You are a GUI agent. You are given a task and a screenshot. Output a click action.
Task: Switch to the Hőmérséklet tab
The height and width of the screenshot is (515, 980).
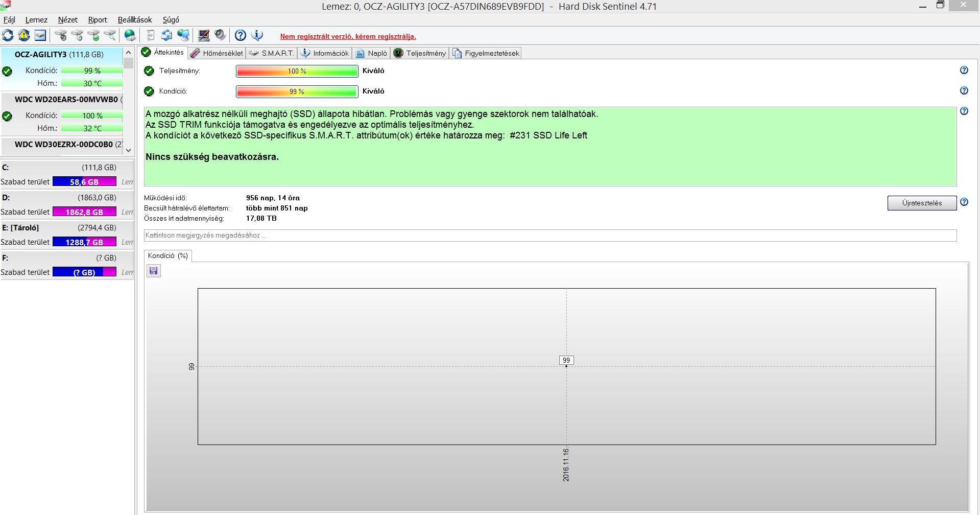click(217, 53)
